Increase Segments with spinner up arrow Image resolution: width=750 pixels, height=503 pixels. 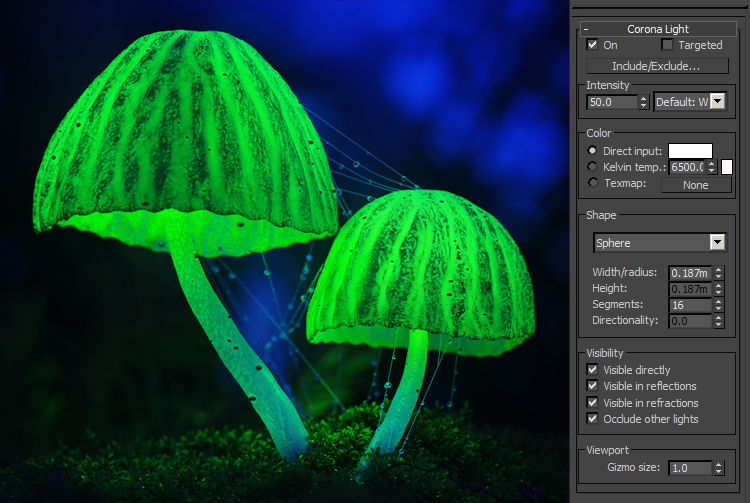pos(718,301)
